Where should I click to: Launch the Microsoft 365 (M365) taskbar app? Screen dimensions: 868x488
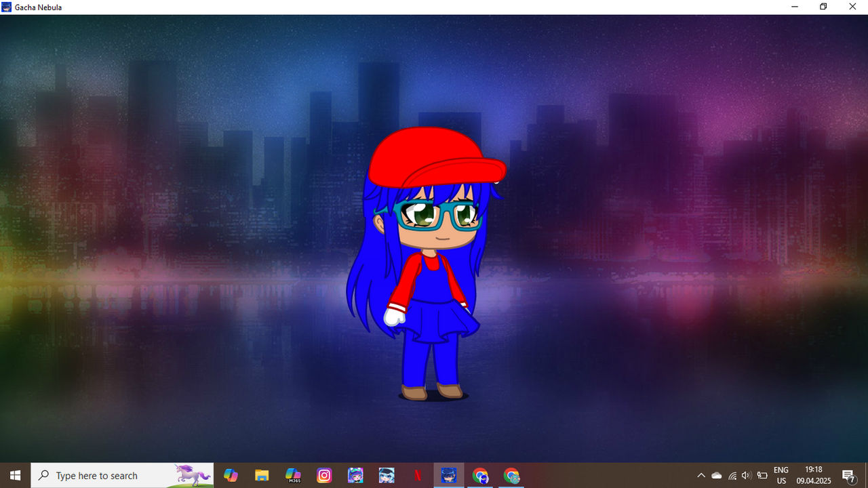coord(293,476)
